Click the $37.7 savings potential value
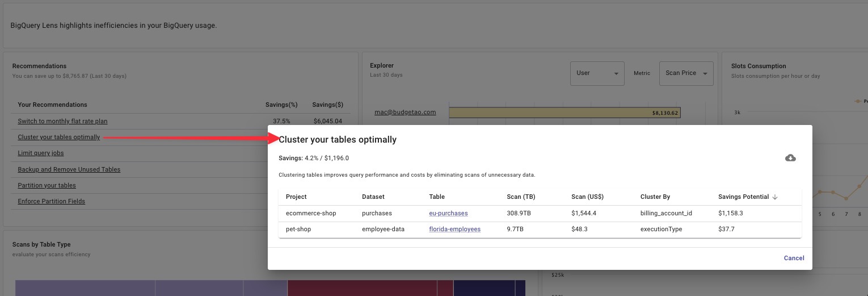 click(726, 229)
